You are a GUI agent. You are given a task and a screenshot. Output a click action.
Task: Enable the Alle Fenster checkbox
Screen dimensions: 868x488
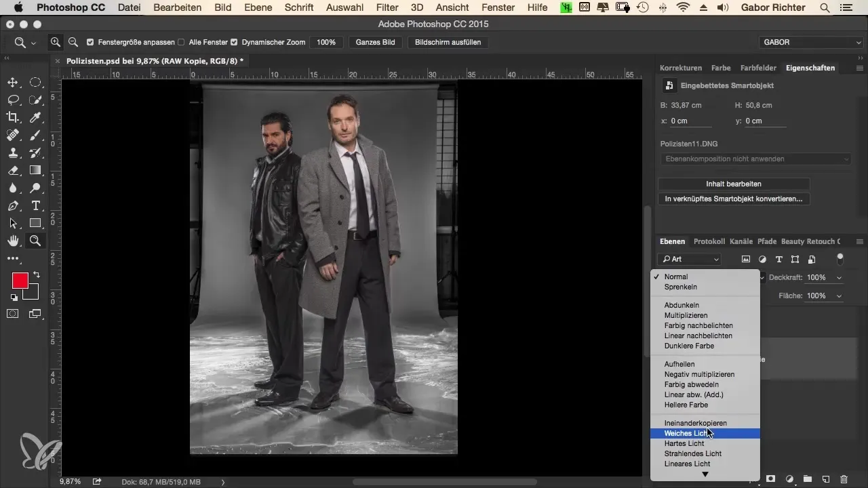pyautogui.click(x=180, y=42)
